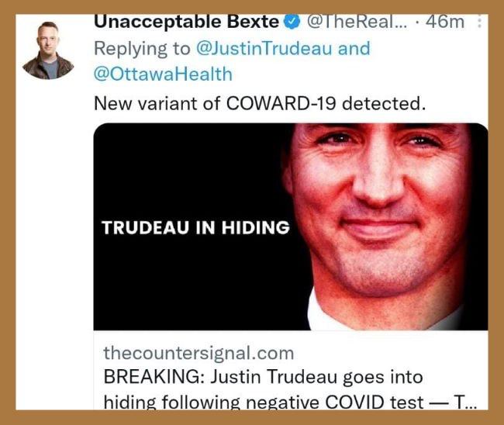The width and height of the screenshot is (504, 425).
Task: Click the word "detected." in the tweet
Action: click(x=384, y=103)
